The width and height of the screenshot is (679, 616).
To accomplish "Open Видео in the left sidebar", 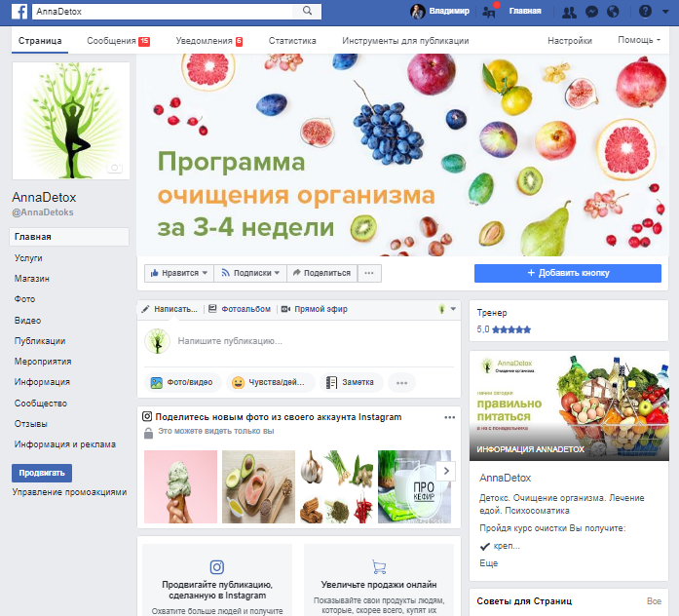I will pyautogui.click(x=27, y=320).
